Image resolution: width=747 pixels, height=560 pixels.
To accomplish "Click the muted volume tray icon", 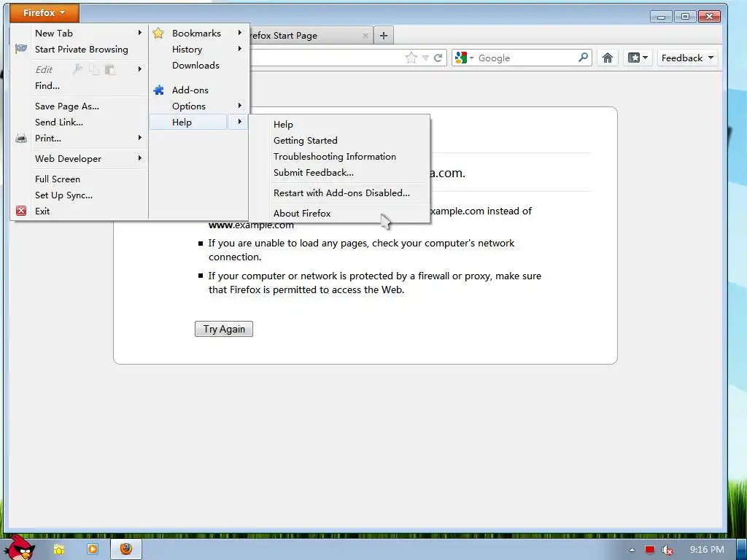I will click(667, 550).
